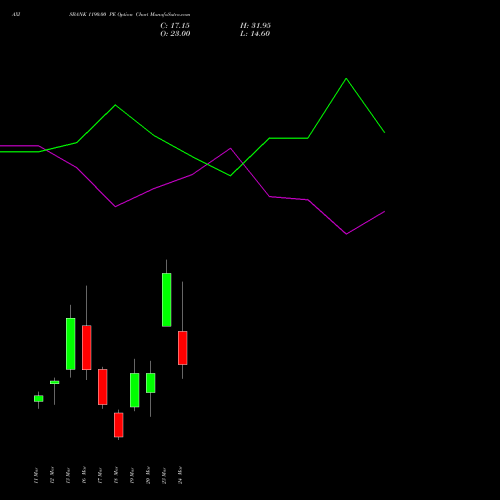The image size is (500, 500).
Task: Select the green candle for 19 Mar
Action: click(135, 390)
